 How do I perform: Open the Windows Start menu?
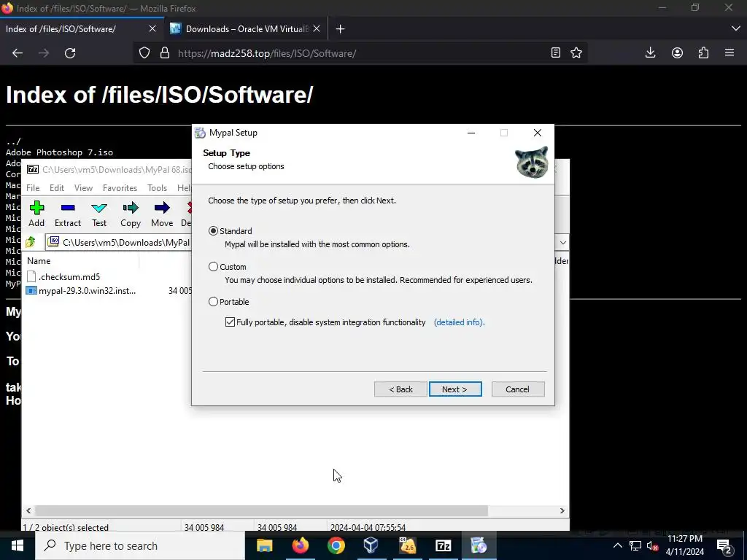click(x=18, y=545)
